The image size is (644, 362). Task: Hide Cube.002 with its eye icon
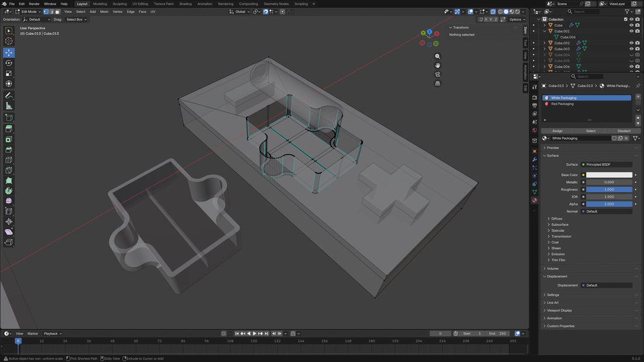631,43
